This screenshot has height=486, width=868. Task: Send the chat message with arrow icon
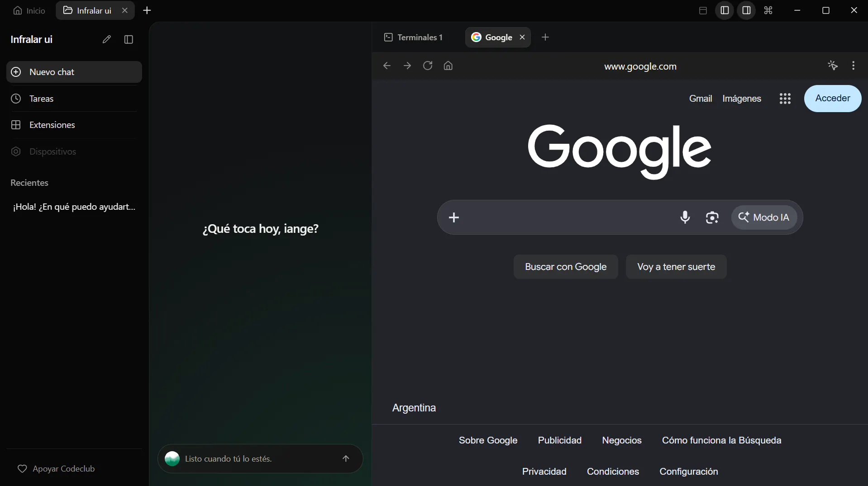coord(346,458)
